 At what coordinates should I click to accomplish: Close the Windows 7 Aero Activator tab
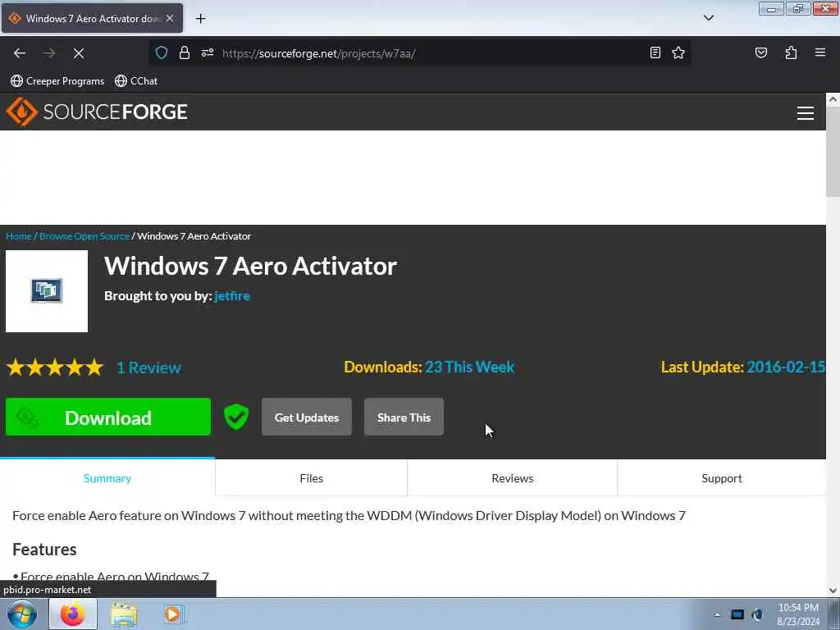[x=170, y=18]
